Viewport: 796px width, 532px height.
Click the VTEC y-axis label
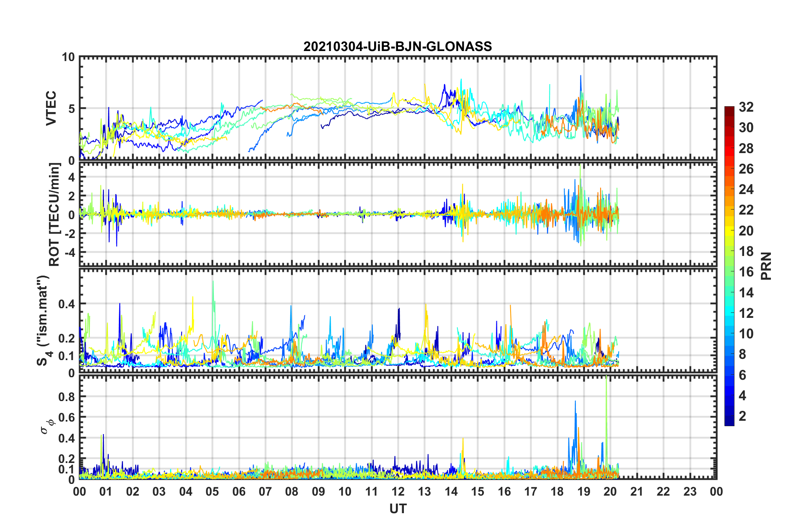[51, 108]
